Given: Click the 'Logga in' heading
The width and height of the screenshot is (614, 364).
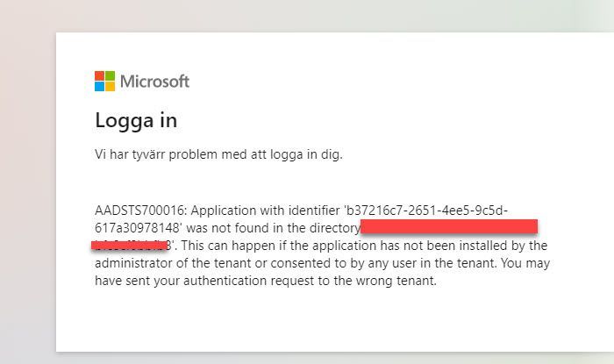Looking at the screenshot, I should [136, 120].
